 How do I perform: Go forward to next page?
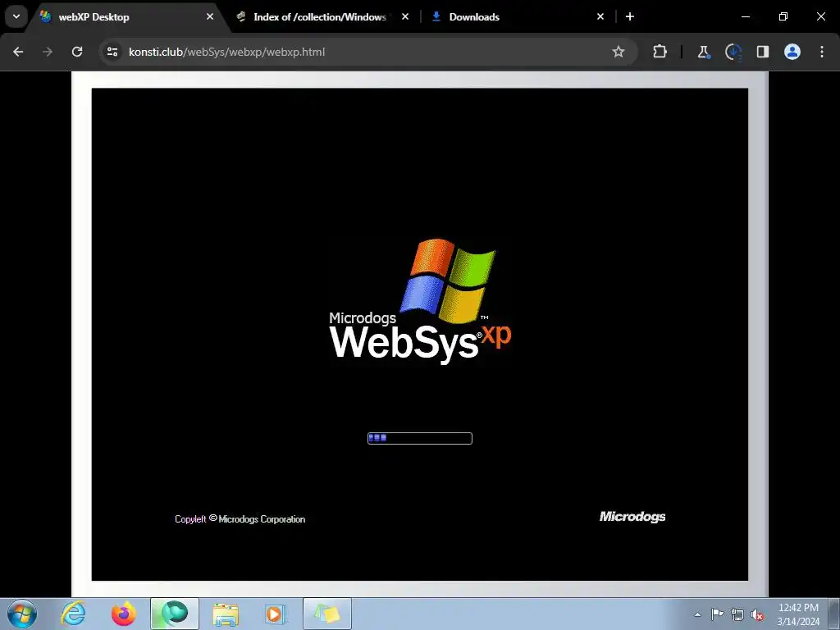pos(48,52)
